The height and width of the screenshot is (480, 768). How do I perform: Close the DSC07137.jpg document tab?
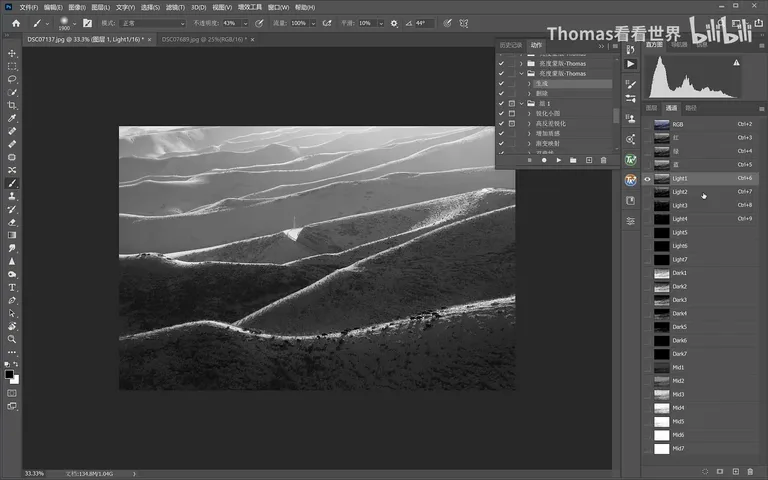point(149,40)
